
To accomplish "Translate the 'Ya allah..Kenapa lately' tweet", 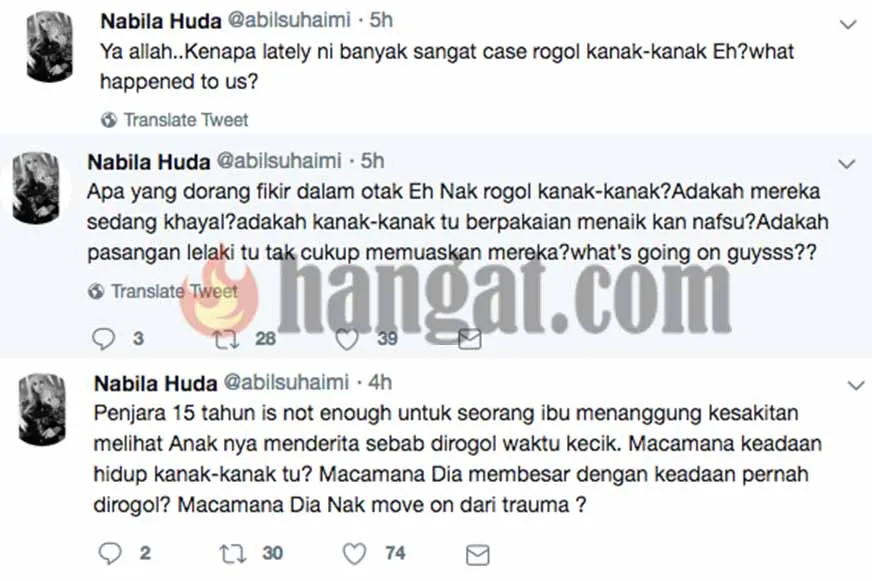I will click(186, 120).
